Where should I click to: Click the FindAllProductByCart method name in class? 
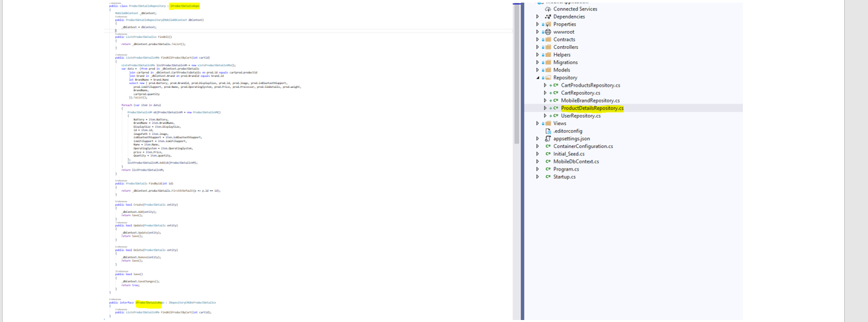point(175,58)
